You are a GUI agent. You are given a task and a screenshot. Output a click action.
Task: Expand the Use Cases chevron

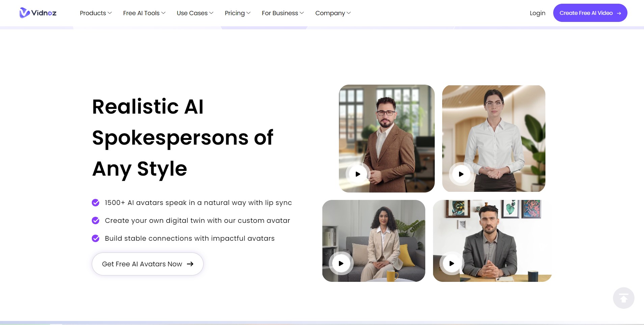[211, 13]
